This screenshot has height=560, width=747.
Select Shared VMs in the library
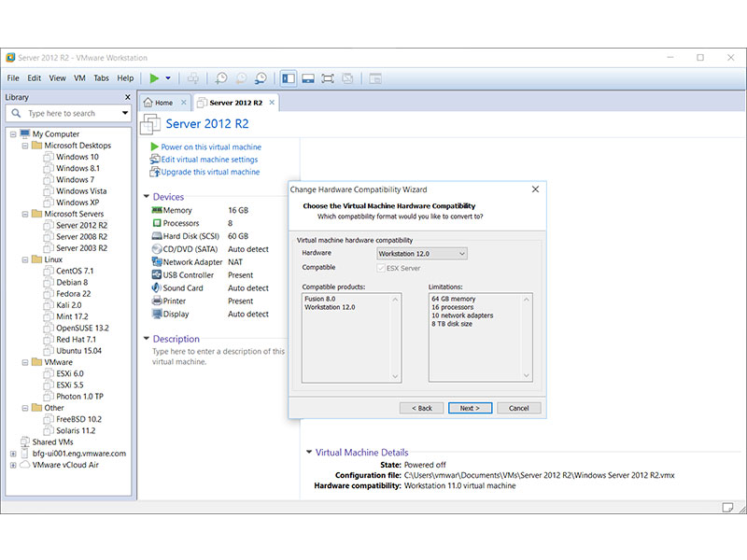click(x=52, y=442)
